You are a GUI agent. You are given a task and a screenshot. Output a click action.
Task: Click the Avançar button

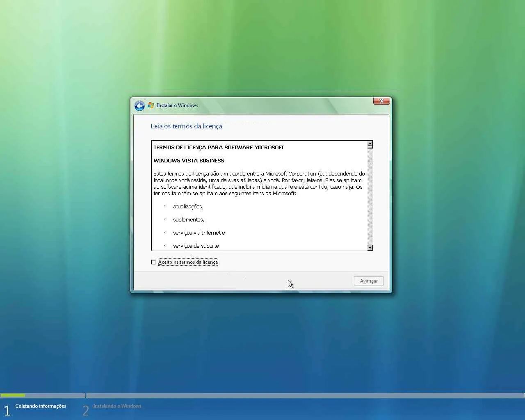point(369,281)
